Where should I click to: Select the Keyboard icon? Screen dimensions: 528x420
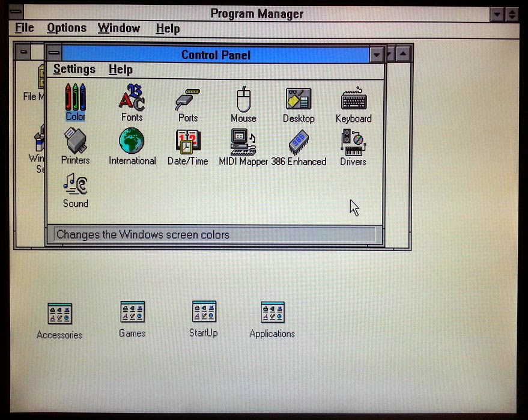(x=354, y=99)
